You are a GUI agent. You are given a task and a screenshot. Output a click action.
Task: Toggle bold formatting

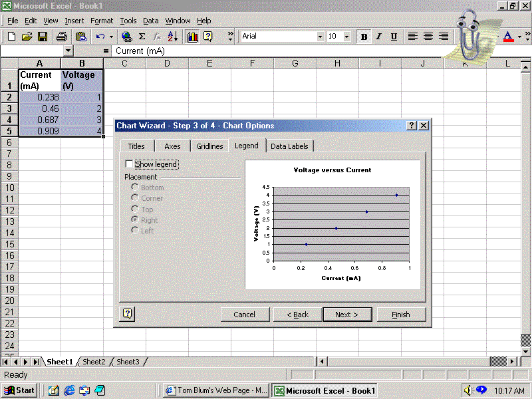point(364,37)
